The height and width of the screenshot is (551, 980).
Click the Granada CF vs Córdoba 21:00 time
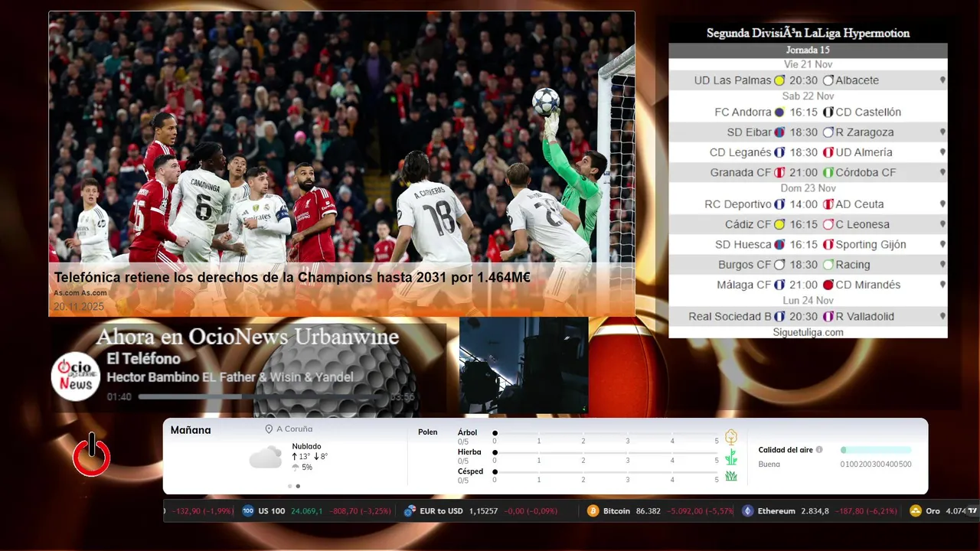click(804, 172)
